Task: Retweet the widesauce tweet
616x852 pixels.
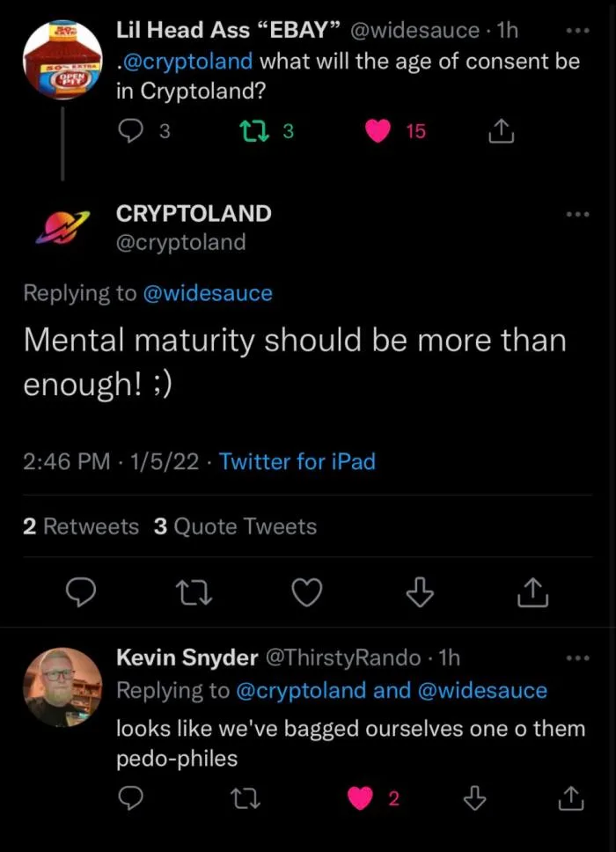Action: 251,131
